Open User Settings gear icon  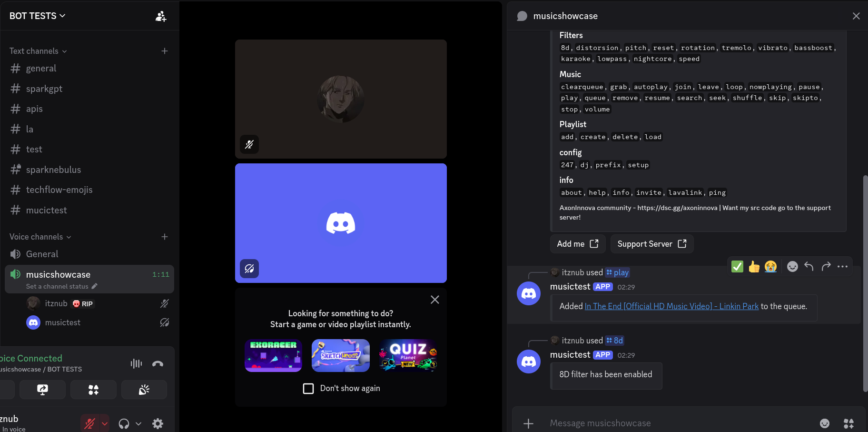click(158, 423)
